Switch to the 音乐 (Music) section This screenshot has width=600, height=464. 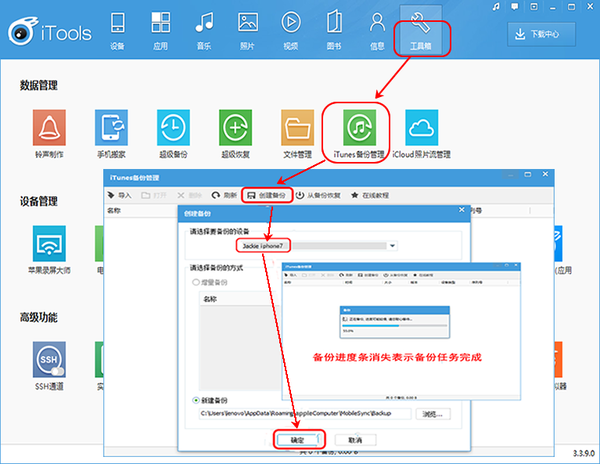coord(204,31)
